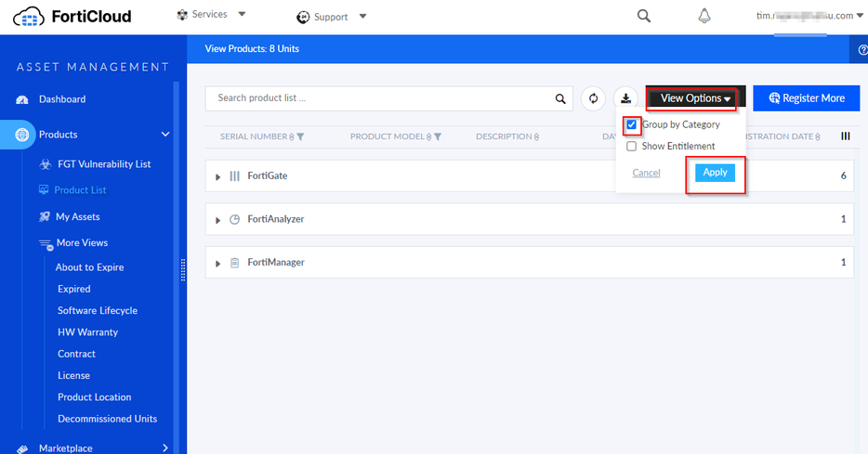Click the My Assets rocket icon

pyautogui.click(x=45, y=216)
